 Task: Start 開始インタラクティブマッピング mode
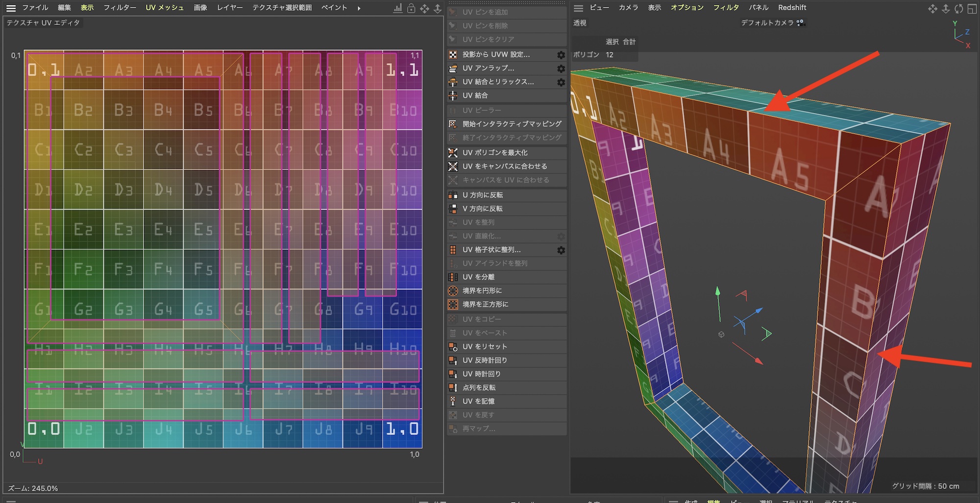[512, 124]
